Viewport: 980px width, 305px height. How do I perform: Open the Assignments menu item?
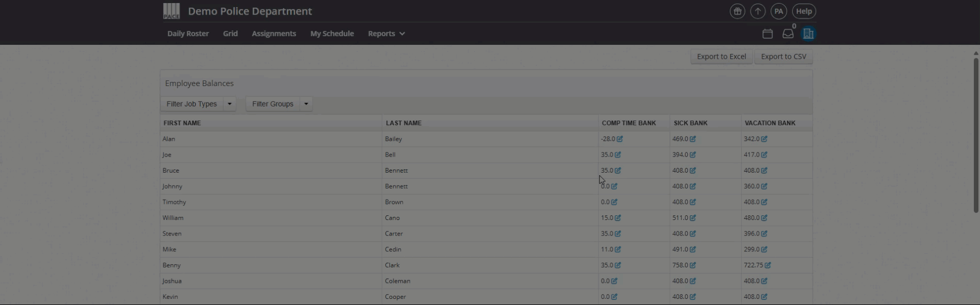point(274,33)
